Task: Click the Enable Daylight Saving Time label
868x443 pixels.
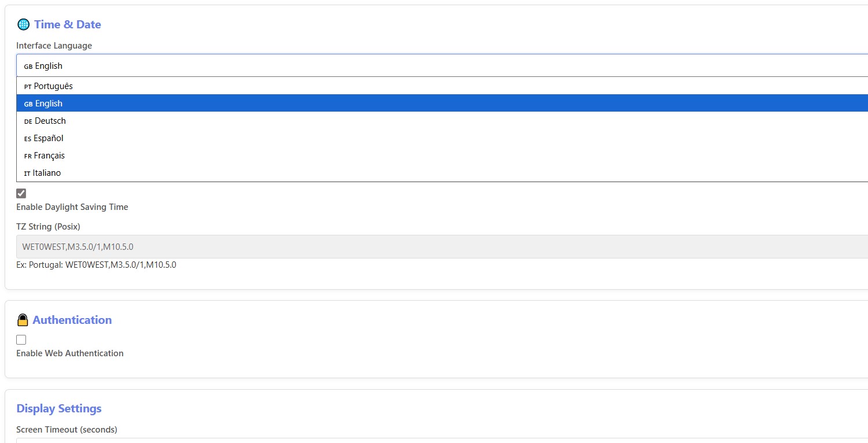Action: pyautogui.click(x=72, y=207)
